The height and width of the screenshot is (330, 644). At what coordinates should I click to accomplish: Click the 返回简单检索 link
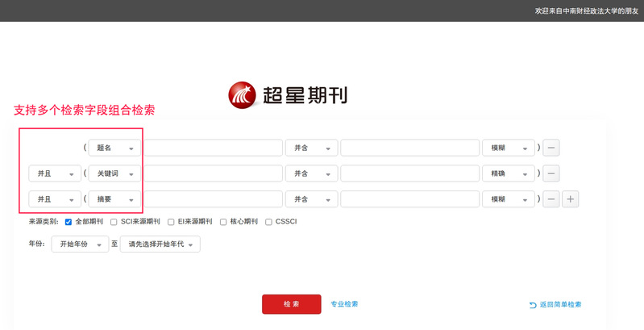coord(560,305)
